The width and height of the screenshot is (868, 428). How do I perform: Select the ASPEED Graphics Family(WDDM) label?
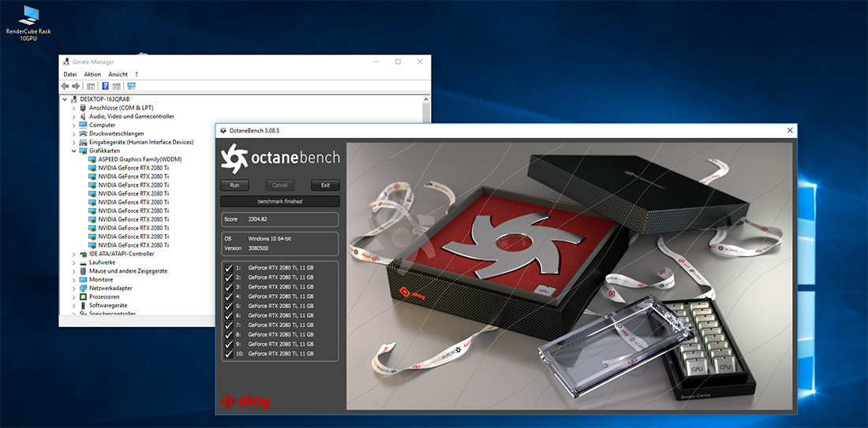coord(140,159)
